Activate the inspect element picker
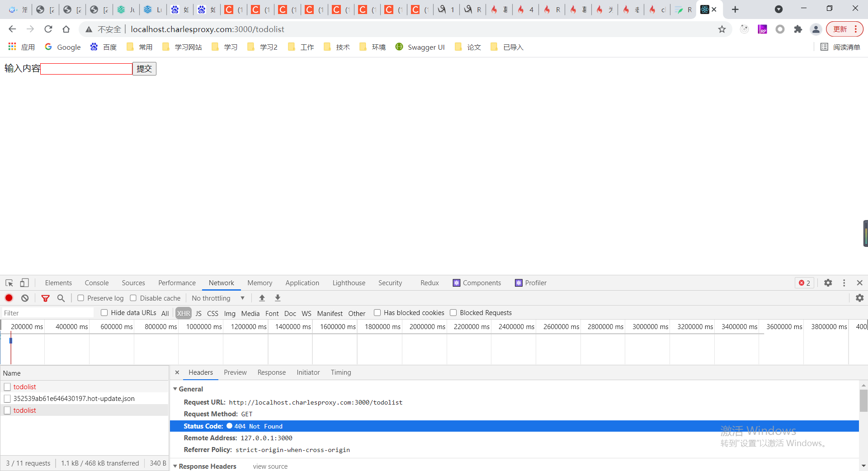 coord(9,283)
